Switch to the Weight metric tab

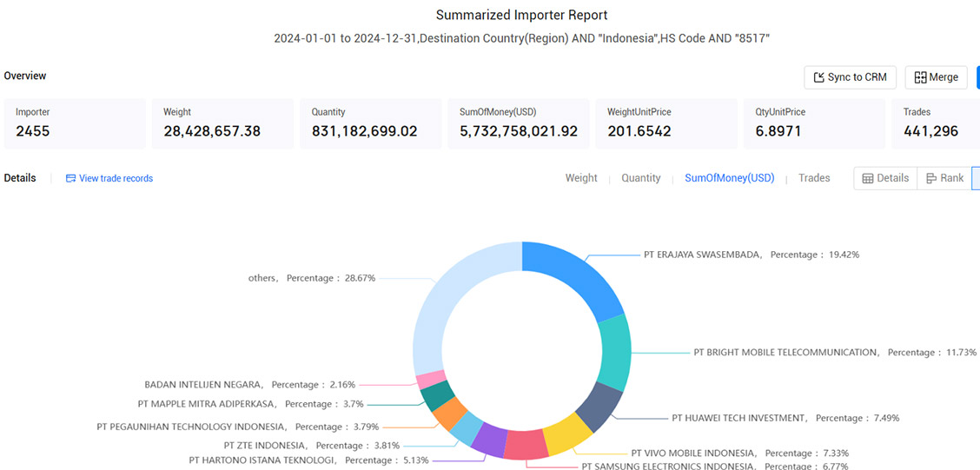click(581, 178)
